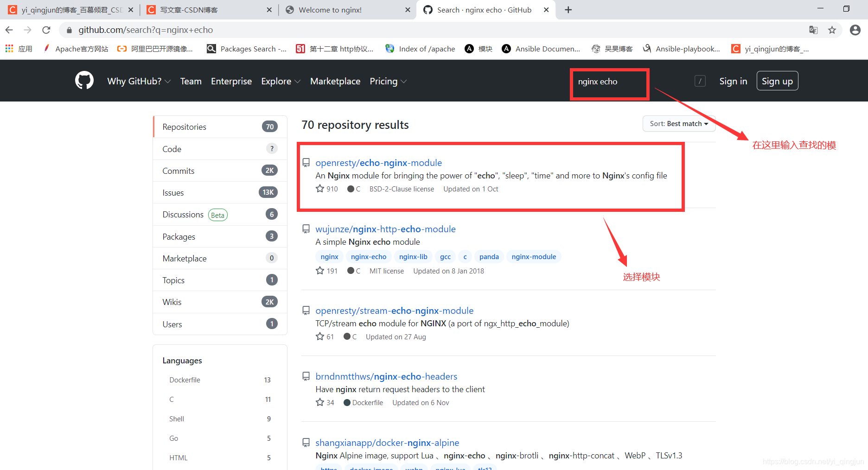Click the star icon showing 191 stars

[x=320, y=271]
